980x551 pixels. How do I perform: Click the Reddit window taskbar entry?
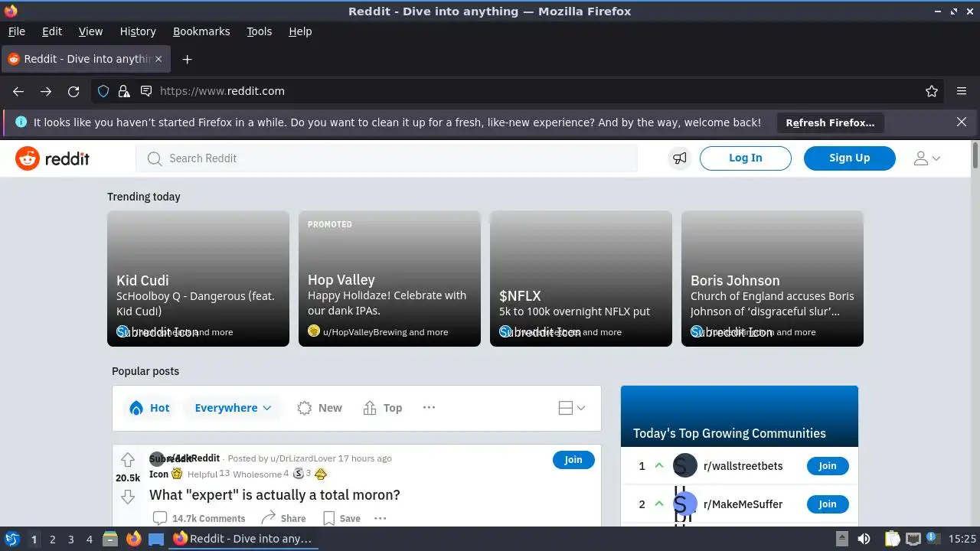tap(243, 540)
